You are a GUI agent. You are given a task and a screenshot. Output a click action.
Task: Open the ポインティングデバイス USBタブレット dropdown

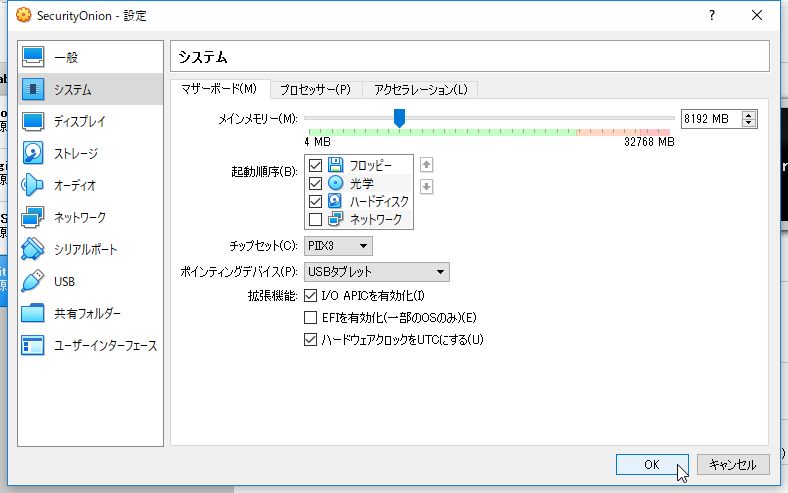[x=376, y=272]
